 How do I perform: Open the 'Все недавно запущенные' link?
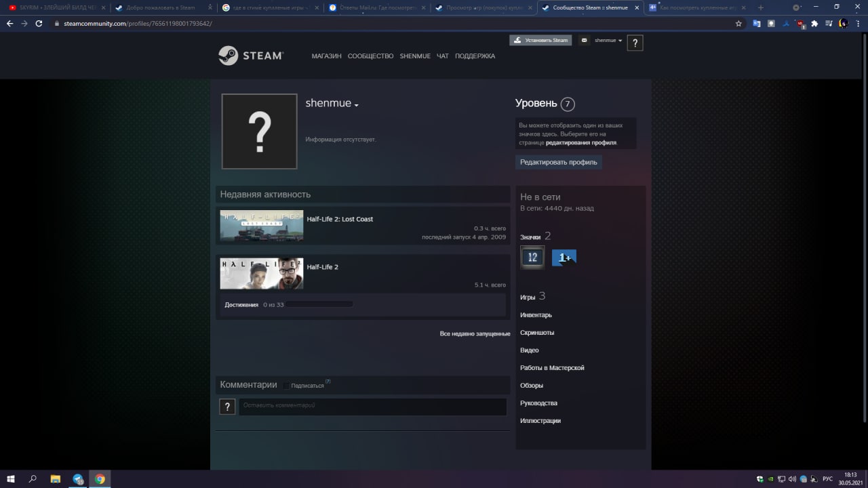point(475,333)
